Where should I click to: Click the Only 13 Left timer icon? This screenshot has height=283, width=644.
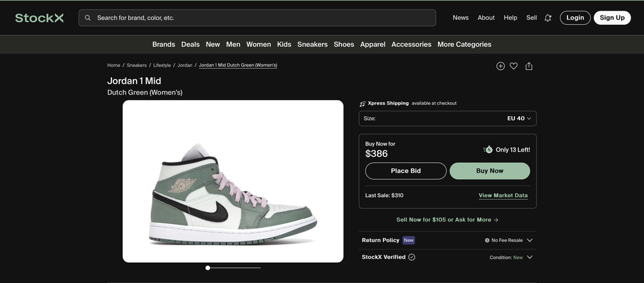coord(488,150)
